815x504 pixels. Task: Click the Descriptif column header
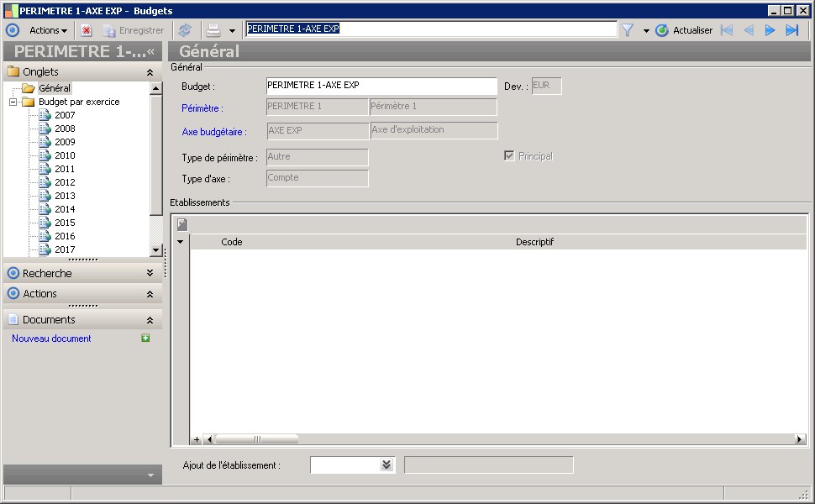(535, 242)
